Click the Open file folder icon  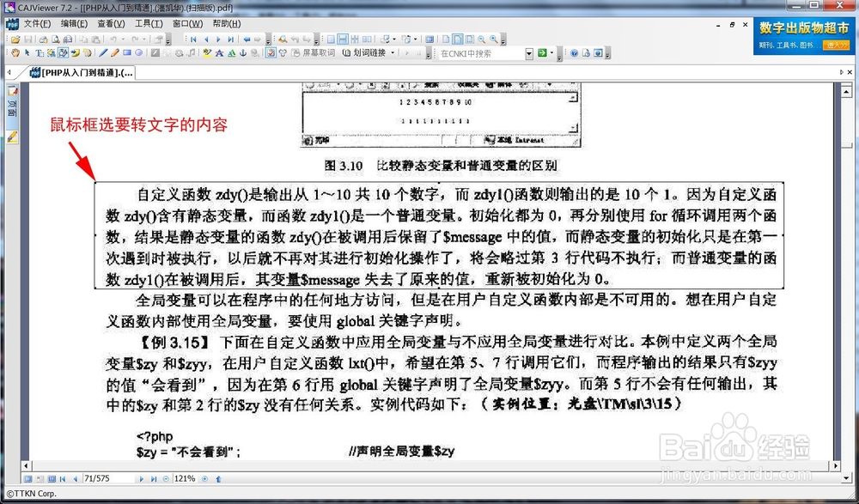(15, 39)
